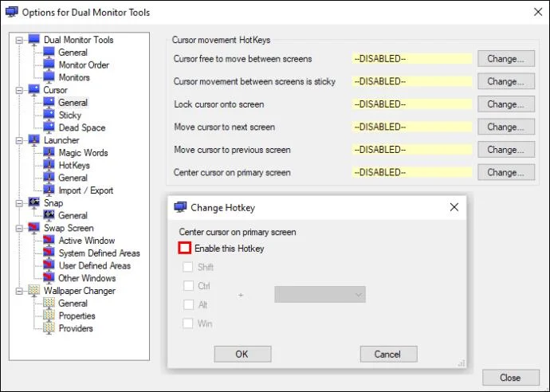Open the Monitor Order settings page
This screenshot has height=392, width=550.
click(84, 65)
